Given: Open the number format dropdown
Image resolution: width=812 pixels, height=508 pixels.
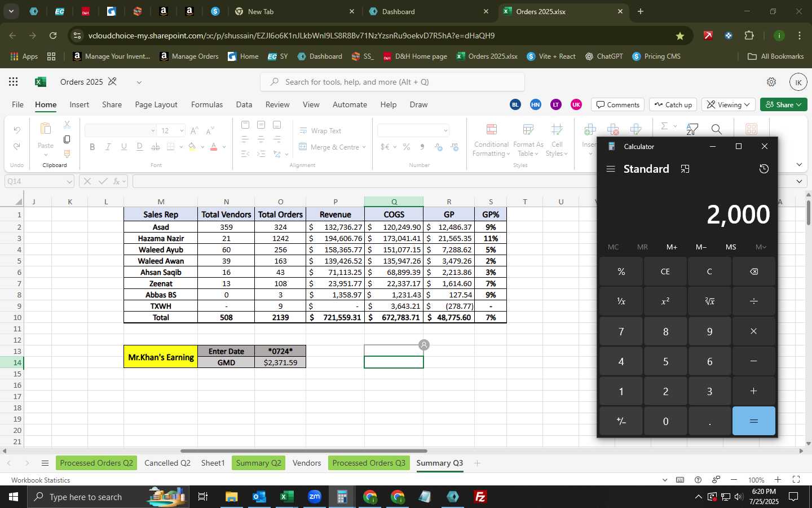Looking at the screenshot, I should 445,130.
